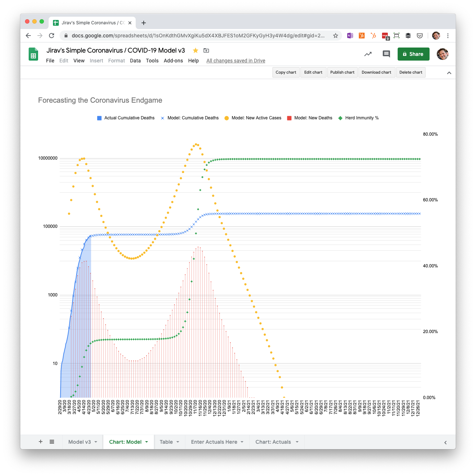Open the OneNote extension icon
The height and width of the screenshot is (476, 476).
(x=350, y=36)
